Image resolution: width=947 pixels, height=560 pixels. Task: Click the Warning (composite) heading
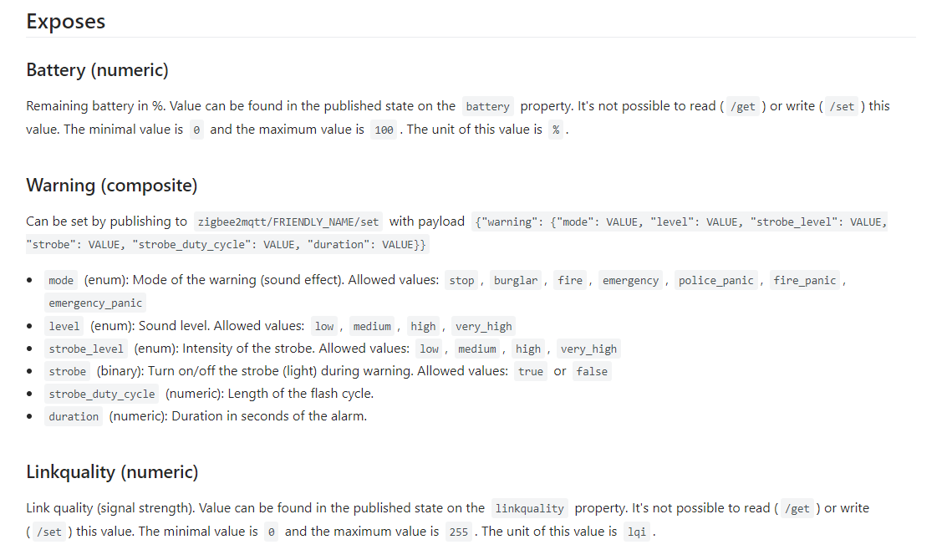pyautogui.click(x=111, y=186)
